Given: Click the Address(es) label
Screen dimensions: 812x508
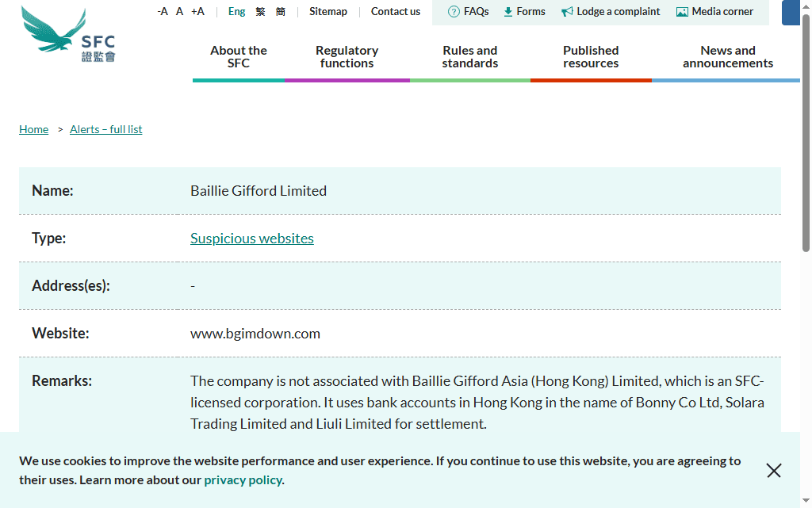Looking at the screenshot, I should pyautogui.click(x=71, y=285).
